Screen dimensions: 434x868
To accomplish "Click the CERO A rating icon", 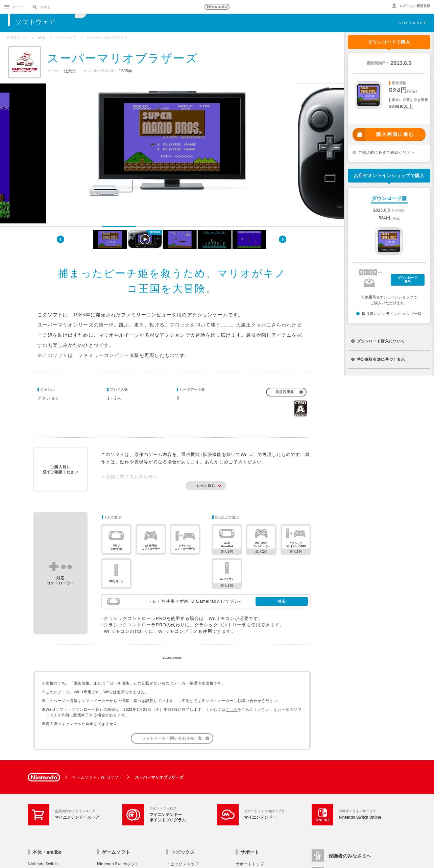I will coord(300,408).
